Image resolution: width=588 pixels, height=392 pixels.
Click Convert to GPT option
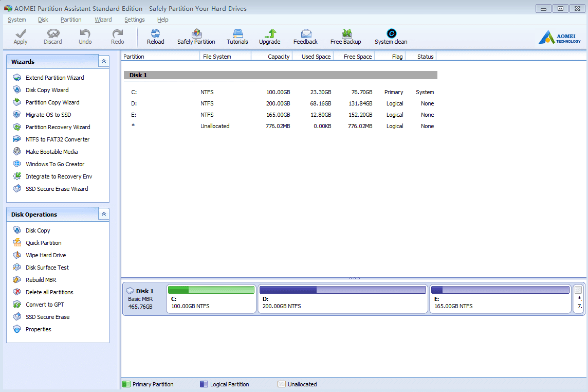(x=45, y=305)
